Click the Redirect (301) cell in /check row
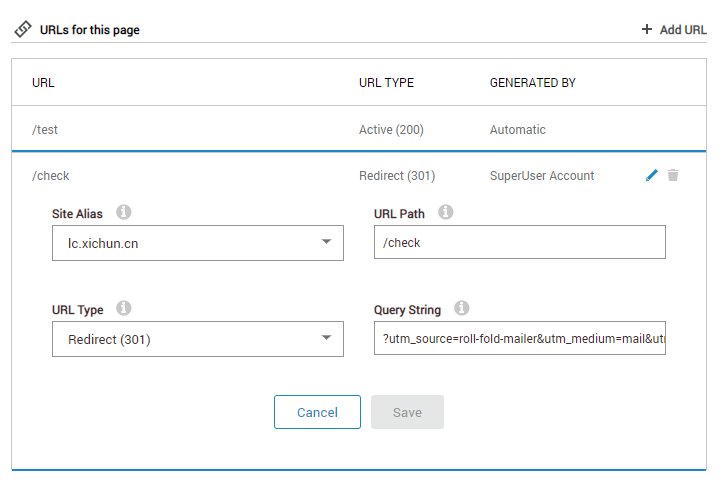The height and width of the screenshot is (495, 723). pos(397,176)
